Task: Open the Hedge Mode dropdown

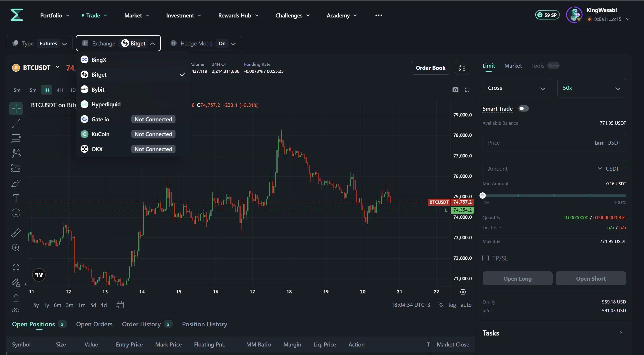Action: [203, 43]
